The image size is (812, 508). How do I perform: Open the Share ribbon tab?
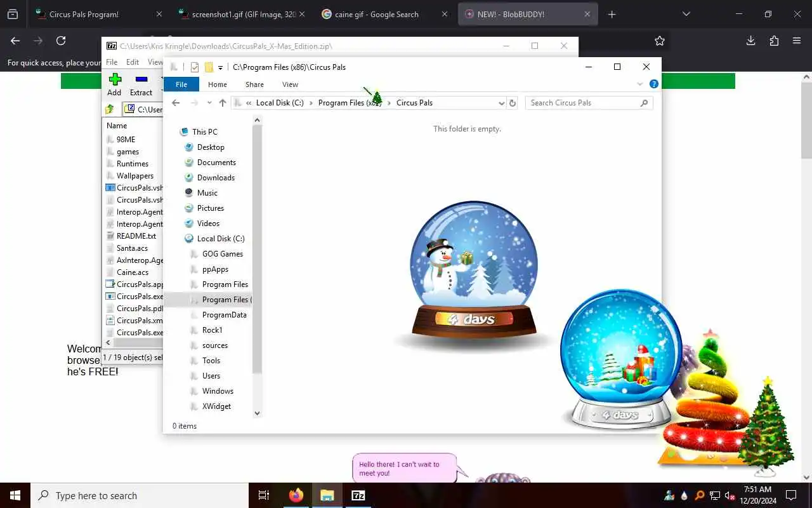point(254,84)
